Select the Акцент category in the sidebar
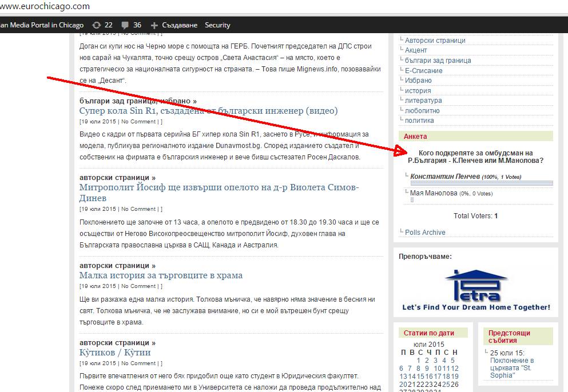Screen dimensions: 568x392 [416, 50]
